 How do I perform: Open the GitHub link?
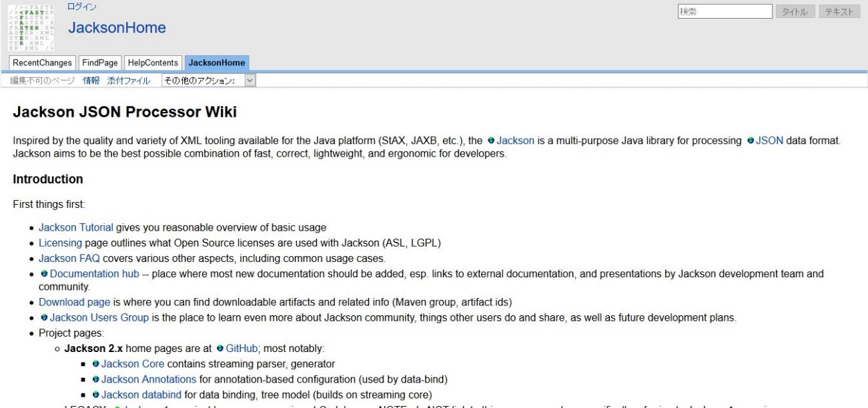tap(242, 347)
